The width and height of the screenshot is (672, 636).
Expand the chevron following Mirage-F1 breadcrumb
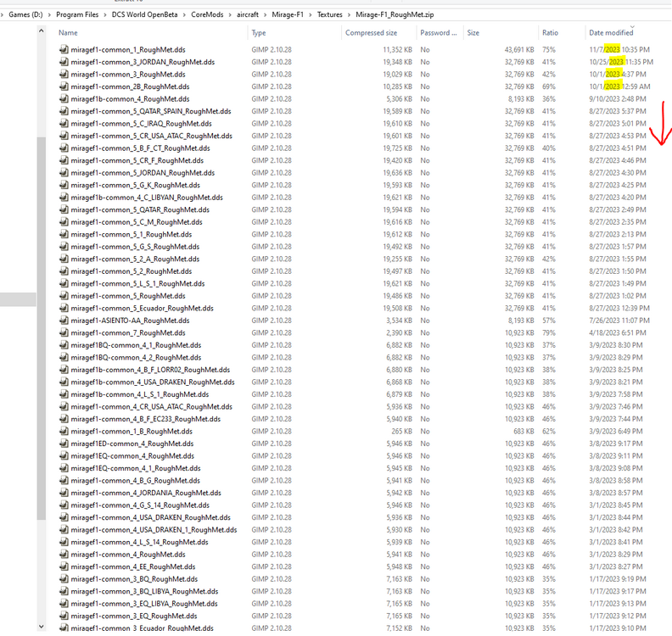311,14
